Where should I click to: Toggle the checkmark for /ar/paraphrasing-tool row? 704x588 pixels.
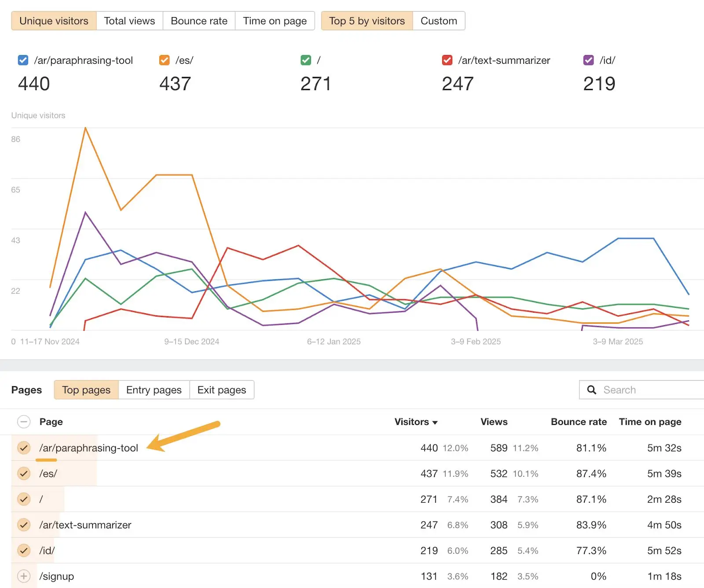click(x=24, y=448)
